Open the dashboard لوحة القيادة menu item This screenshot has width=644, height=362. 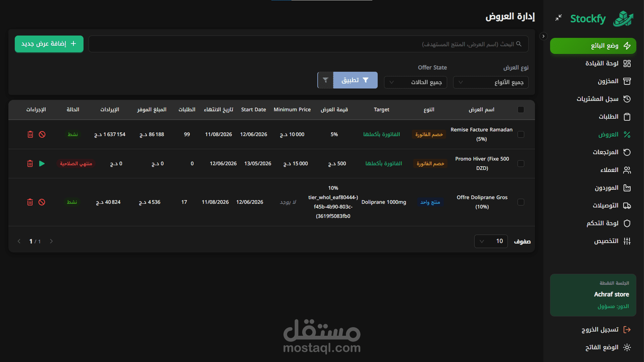tap(593, 63)
